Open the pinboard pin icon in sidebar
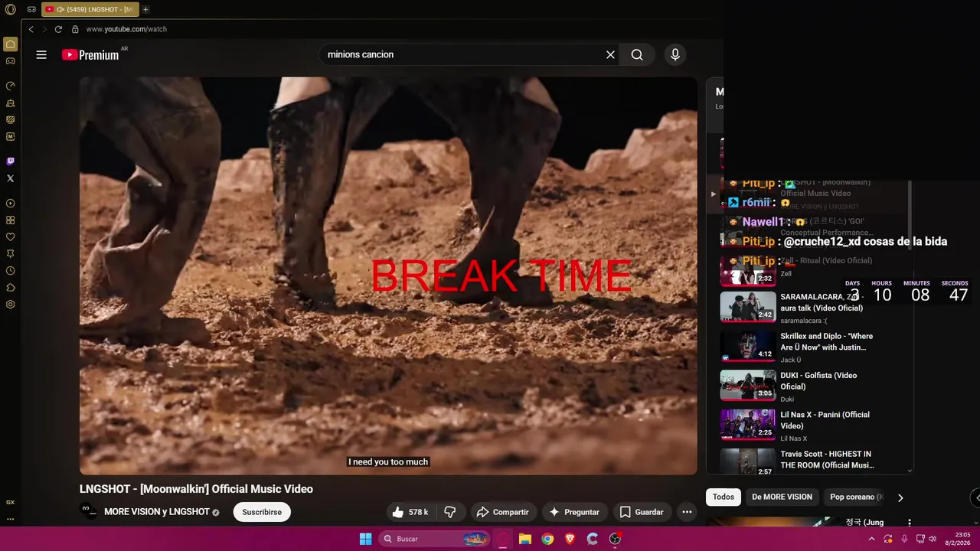Viewport: 980px width, 551px height. click(x=11, y=254)
